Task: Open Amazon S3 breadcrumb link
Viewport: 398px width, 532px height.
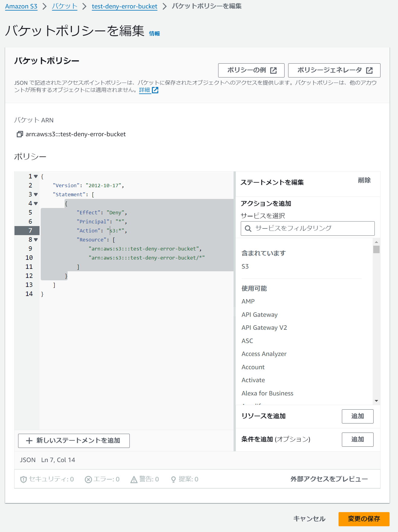Action: coord(21,6)
